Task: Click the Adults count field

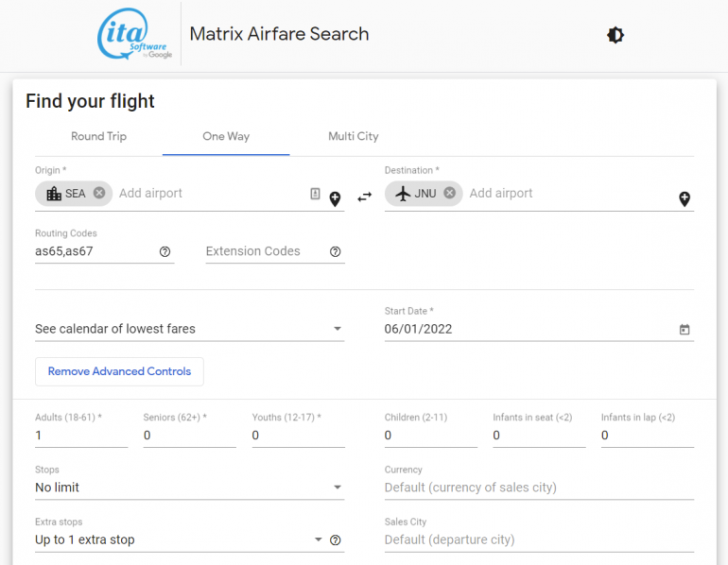Action: click(x=81, y=436)
